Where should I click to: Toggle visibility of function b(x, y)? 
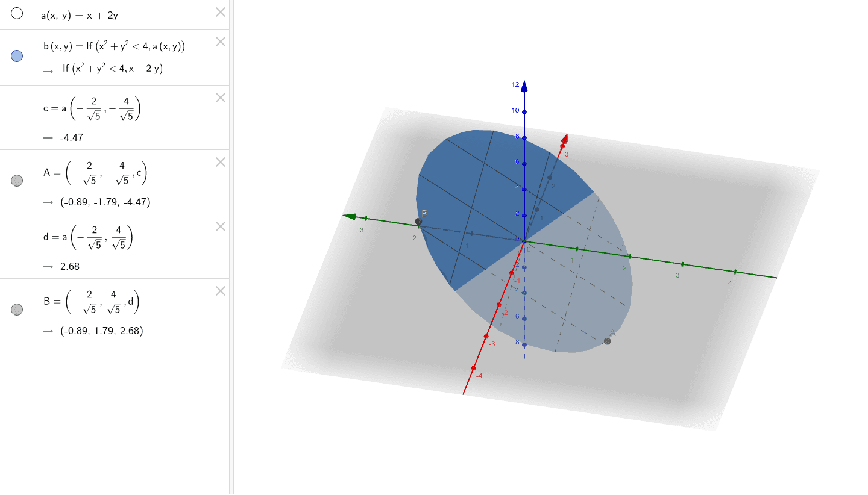[17, 56]
